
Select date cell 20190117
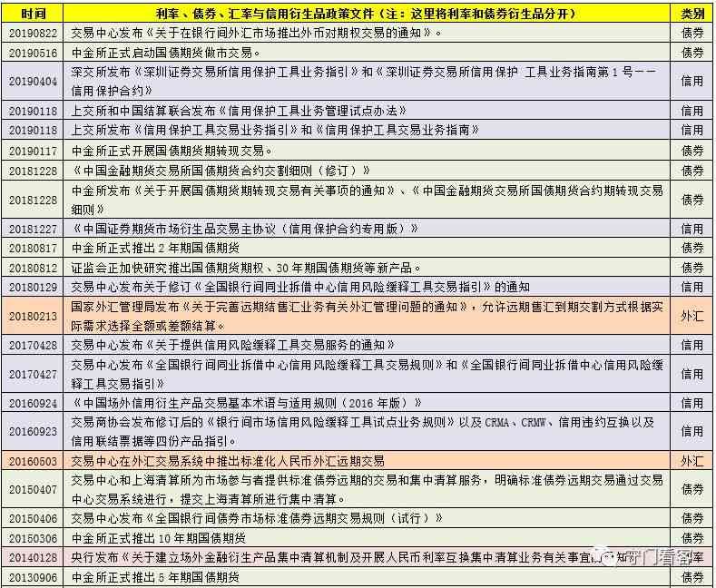coord(33,151)
